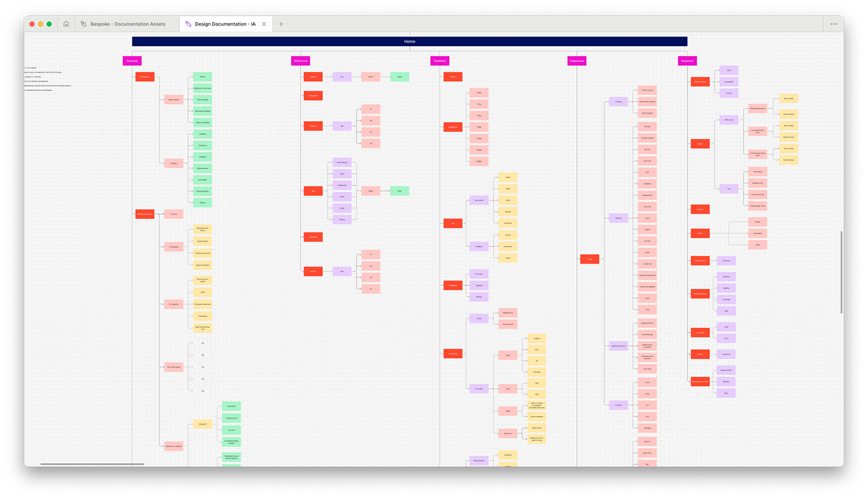Open the three-dot more options menu

[x=834, y=24]
